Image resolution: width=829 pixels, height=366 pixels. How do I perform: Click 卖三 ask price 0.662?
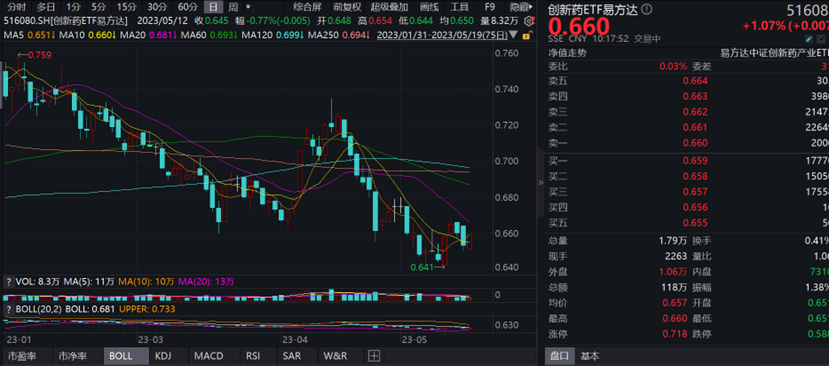pos(695,112)
